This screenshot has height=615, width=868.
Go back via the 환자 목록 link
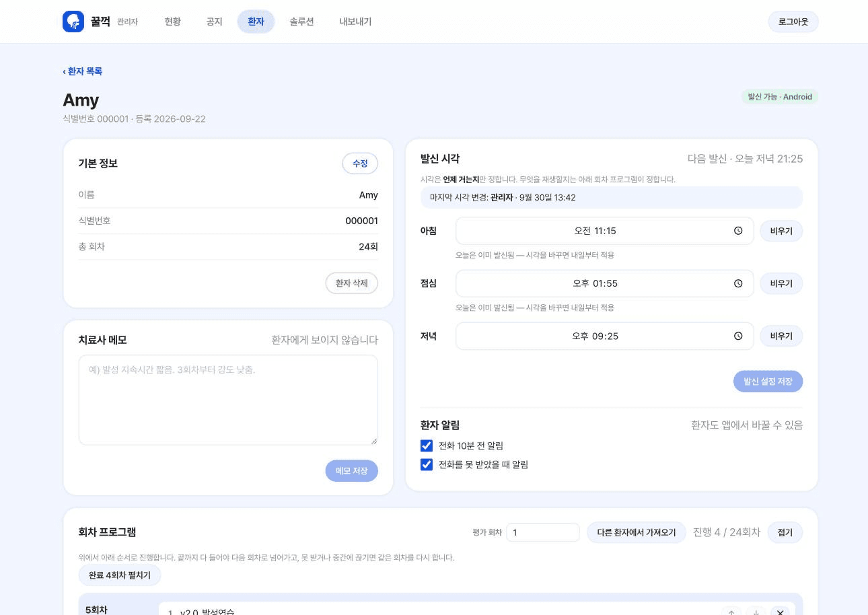pyautogui.click(x=83, y=71)
